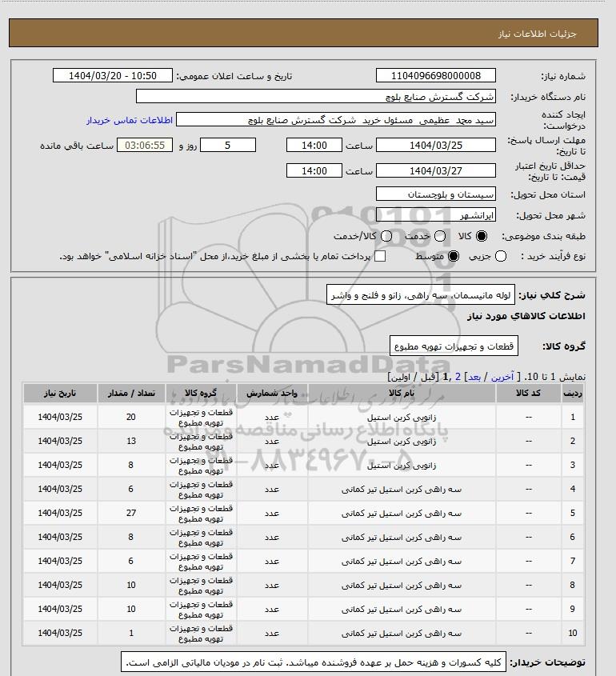The image size is (616, 676).
Task: Select quantity 20 in row 1
Action: 131,417
